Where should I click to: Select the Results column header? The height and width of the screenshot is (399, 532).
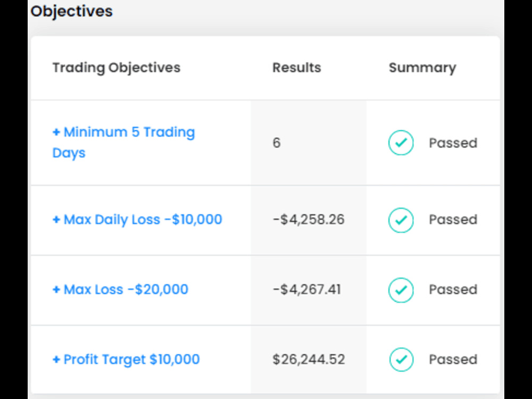[x=296, y=68]
